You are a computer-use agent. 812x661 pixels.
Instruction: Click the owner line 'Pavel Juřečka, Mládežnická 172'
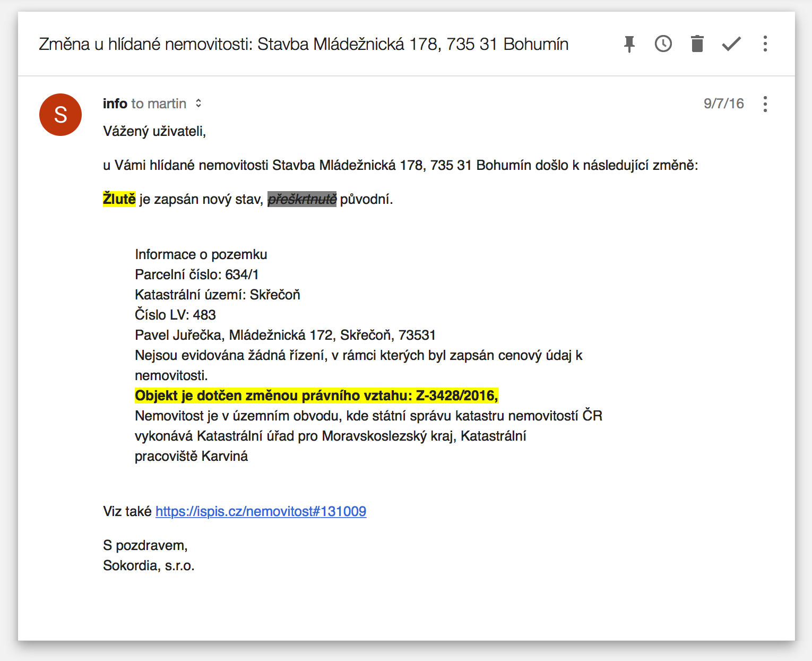285,335
